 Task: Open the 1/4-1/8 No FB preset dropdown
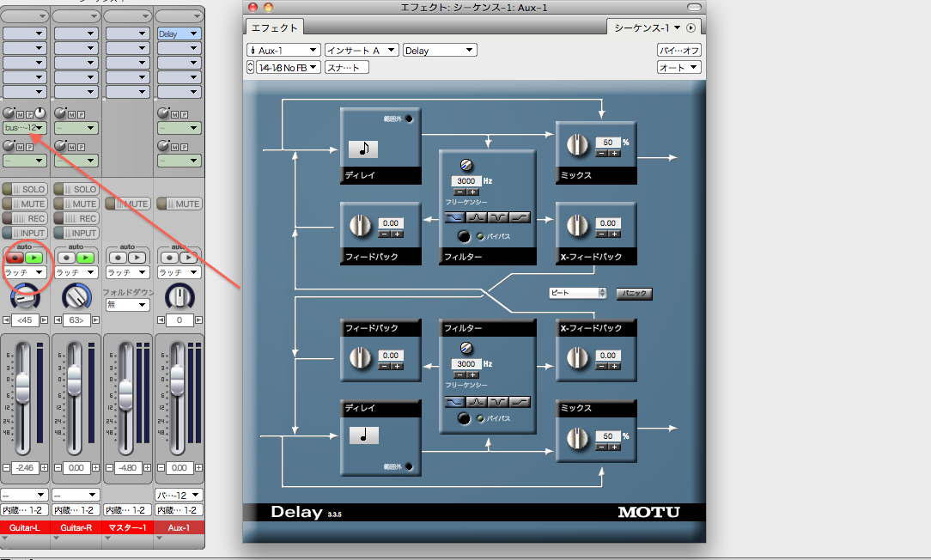289,68
